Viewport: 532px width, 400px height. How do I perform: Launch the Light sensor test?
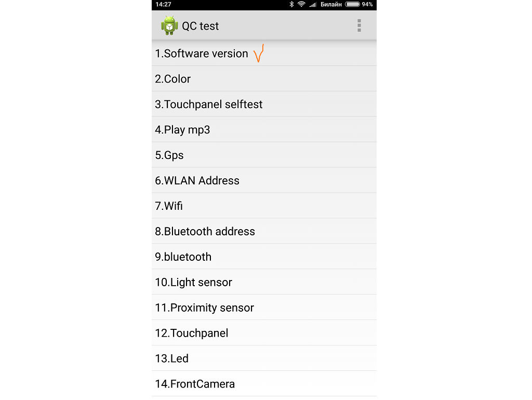click(194, 283)
